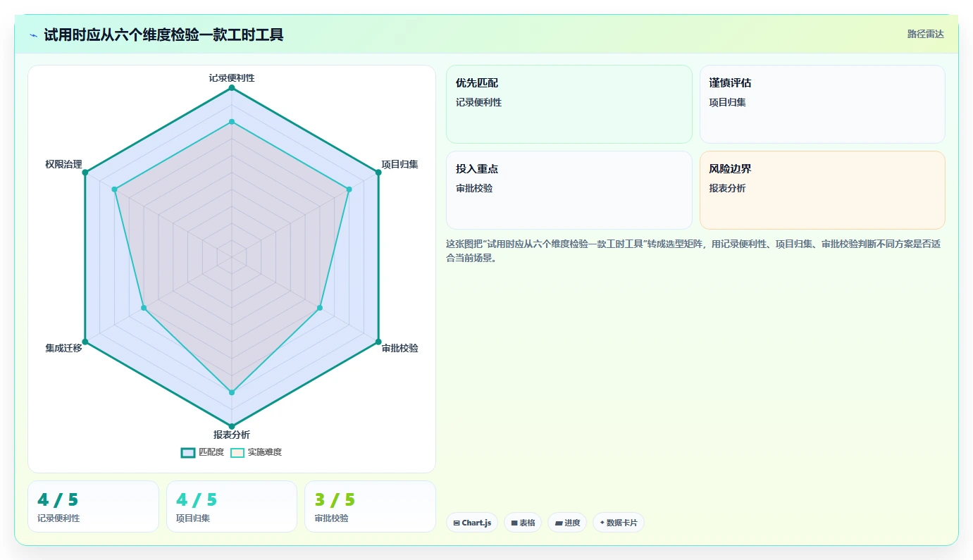Click 审批校验 text inside 投入重点 card
The height and width of the screenshot is (560, 973).
click(x=474, y=189)
